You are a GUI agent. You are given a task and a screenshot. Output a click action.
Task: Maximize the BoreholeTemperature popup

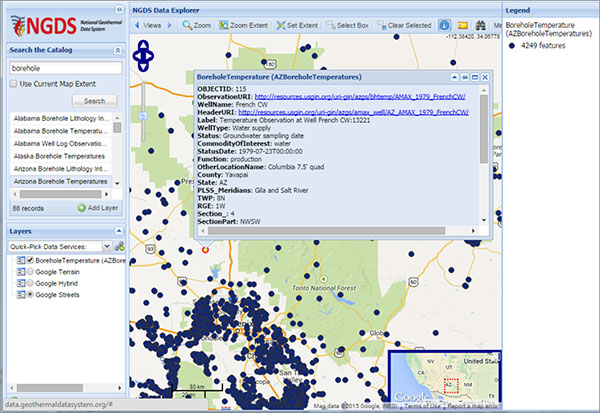pos(475,77)
